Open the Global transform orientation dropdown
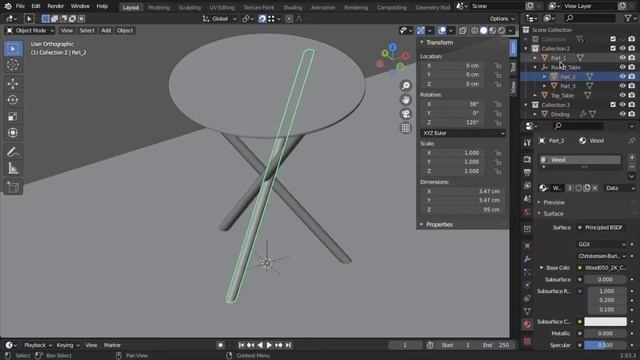 point(220,19)
